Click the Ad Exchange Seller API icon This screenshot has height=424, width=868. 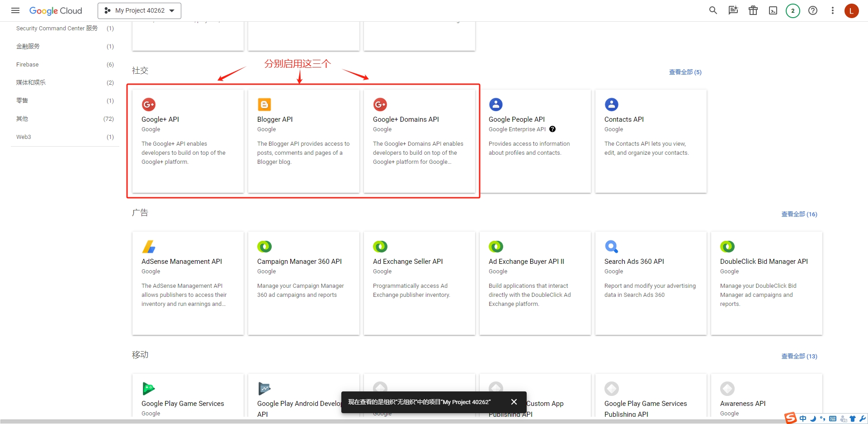point(380,247)
